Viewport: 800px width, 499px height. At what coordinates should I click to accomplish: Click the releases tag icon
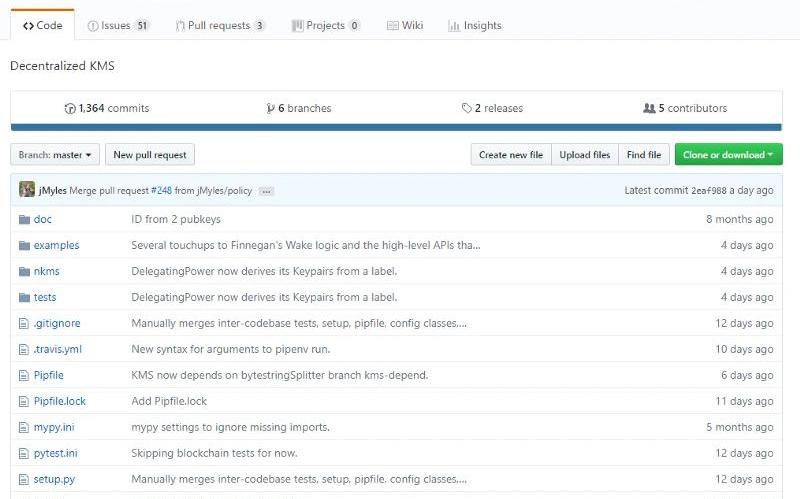point(466,108)
